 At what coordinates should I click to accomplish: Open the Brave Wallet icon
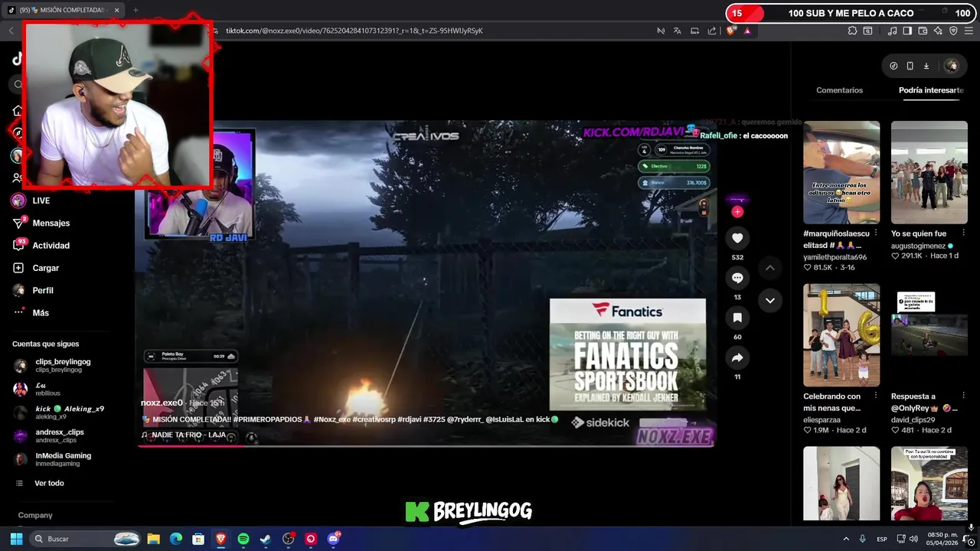(923, 31)
